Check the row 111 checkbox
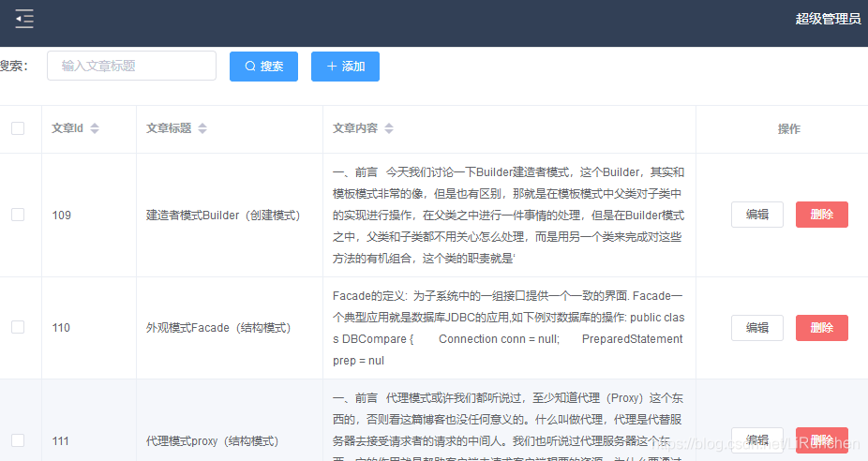Screen dimensions: 868x461 click(x=18, y=440)
